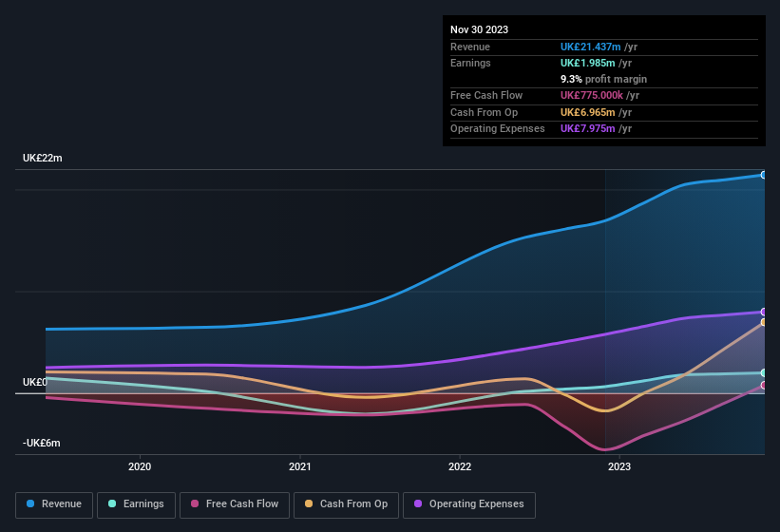Click the Earnings row label in tooltip
780x532 pixels.
pos(470,63)
